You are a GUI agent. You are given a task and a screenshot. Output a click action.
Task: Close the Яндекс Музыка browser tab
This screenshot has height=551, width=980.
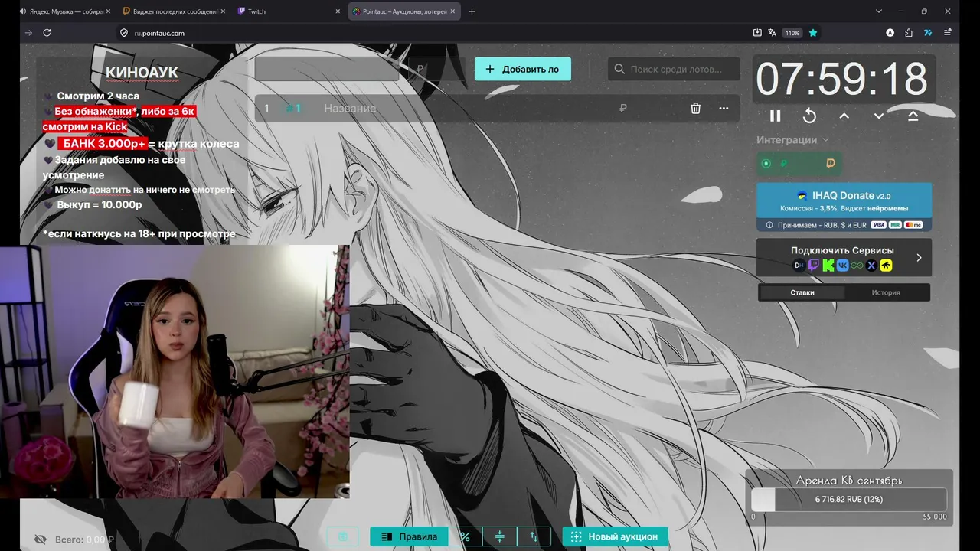108,11
